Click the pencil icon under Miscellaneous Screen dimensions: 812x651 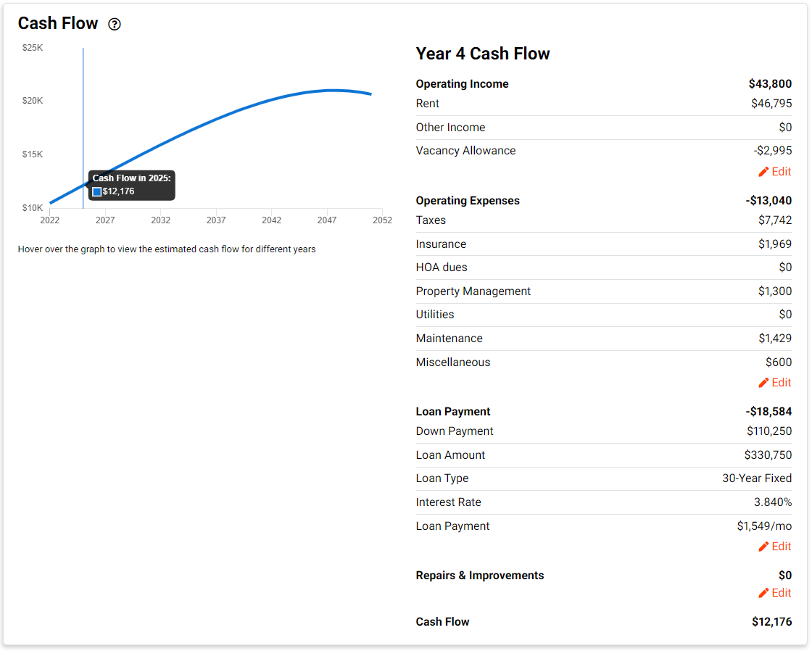point(763,383)
